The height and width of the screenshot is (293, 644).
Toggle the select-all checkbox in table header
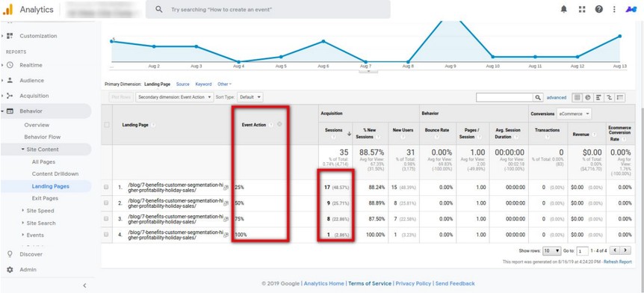[107, 125]
